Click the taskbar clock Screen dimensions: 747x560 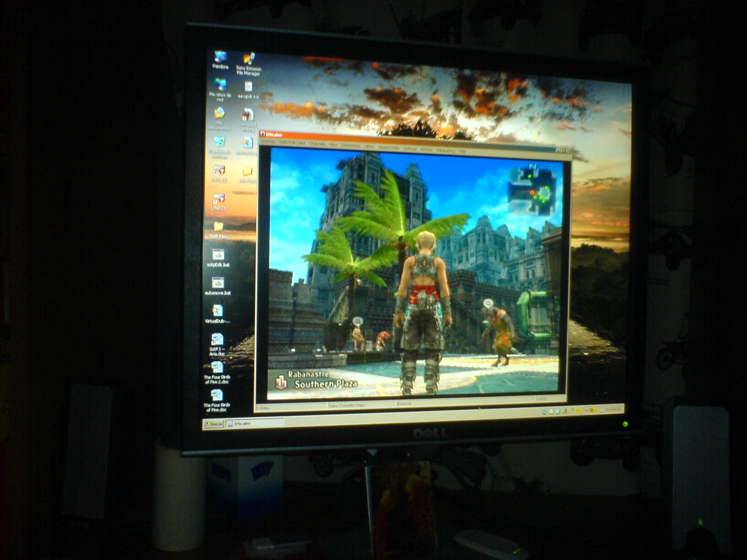613,409
